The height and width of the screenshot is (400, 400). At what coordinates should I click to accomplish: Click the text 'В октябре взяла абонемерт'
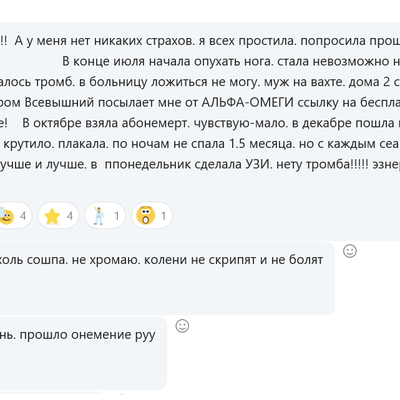click(106, 123)
